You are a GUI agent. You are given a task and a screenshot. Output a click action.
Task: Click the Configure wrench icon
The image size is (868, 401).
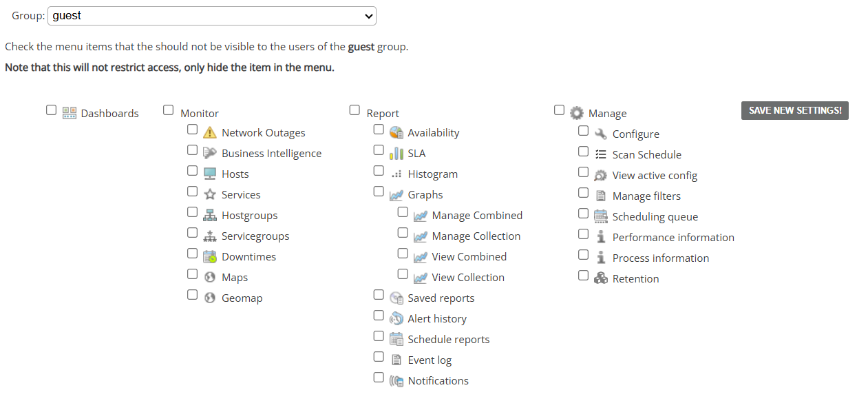601,134
